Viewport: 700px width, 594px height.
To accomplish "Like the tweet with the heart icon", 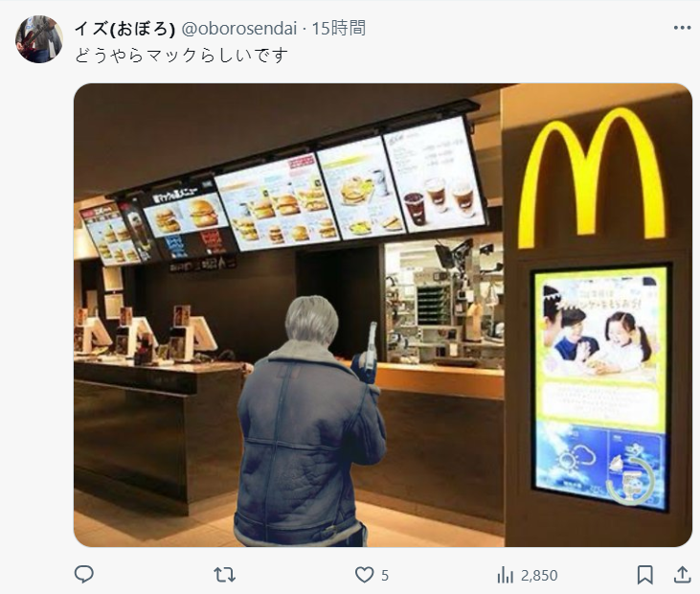I will coord(364,574).
